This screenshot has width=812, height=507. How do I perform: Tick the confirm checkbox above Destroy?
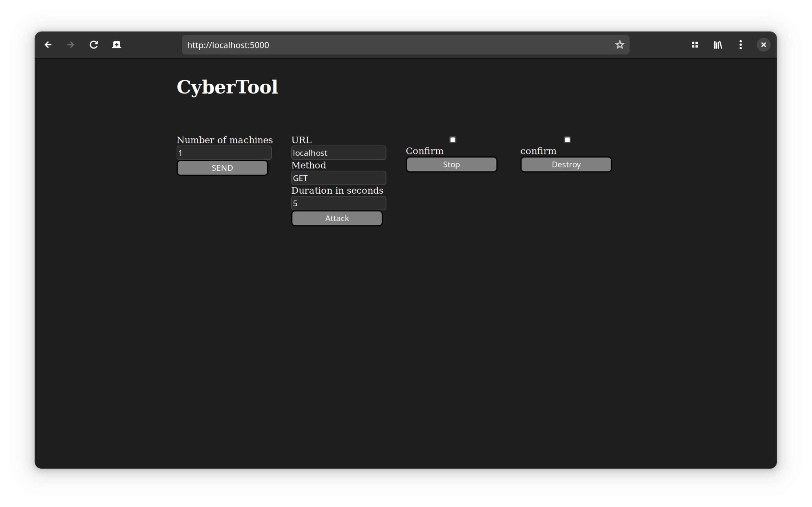tap(567, 140)
